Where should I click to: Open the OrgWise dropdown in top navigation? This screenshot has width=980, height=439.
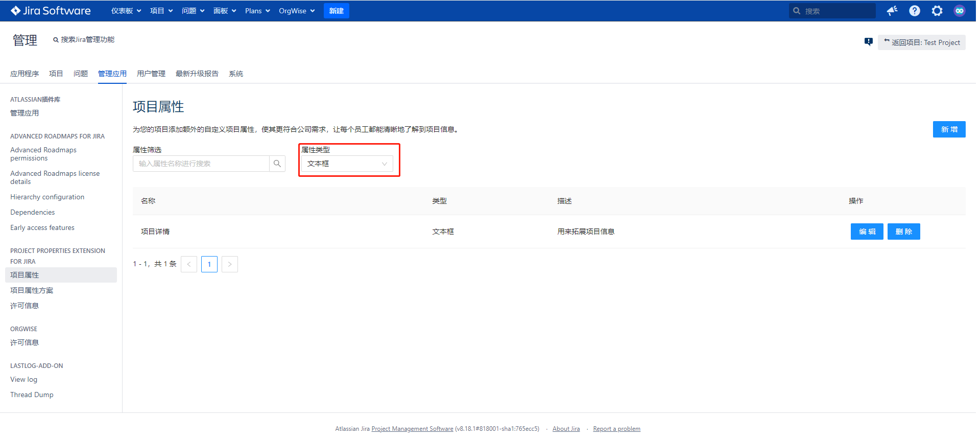pyautogui.click(x=296, y=11)
